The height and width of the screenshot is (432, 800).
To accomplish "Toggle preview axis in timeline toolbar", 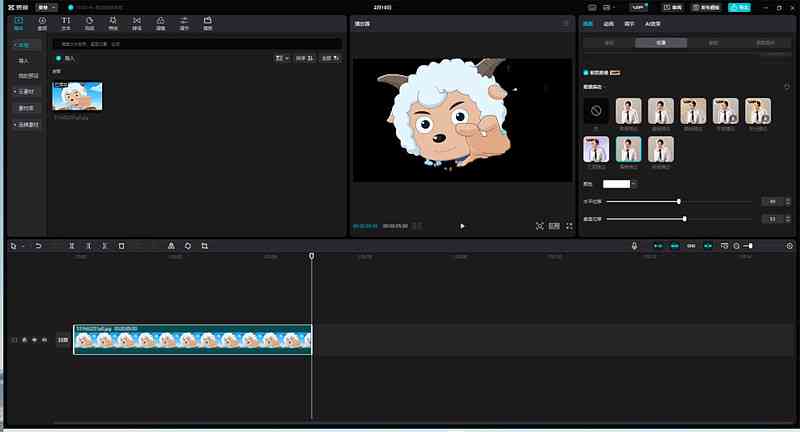I will 708,246.
